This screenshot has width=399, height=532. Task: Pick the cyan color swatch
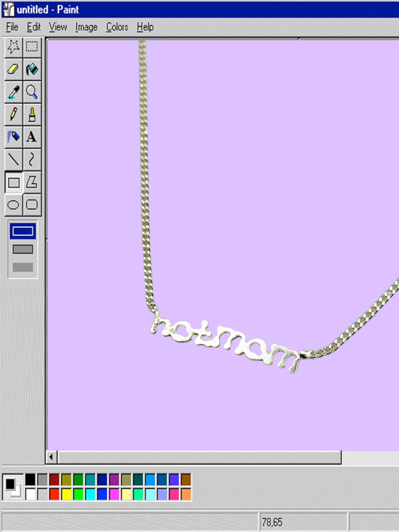90,495
